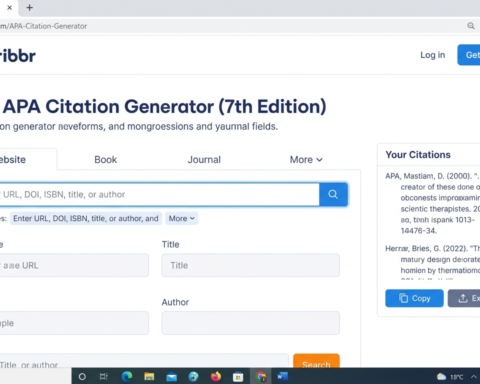Screen dimensions: 480x384
Task: Open File Explorer from the taskbar
Action: [149, 377]
